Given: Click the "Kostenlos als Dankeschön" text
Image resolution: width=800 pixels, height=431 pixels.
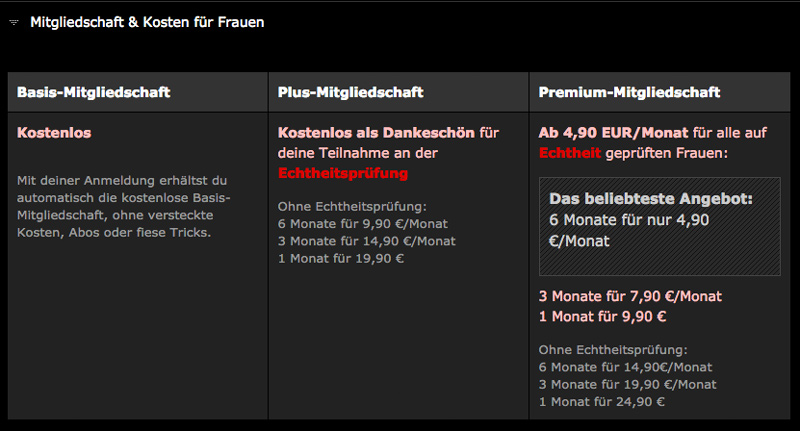Looking at the screenshot, I should pos(376,131).
